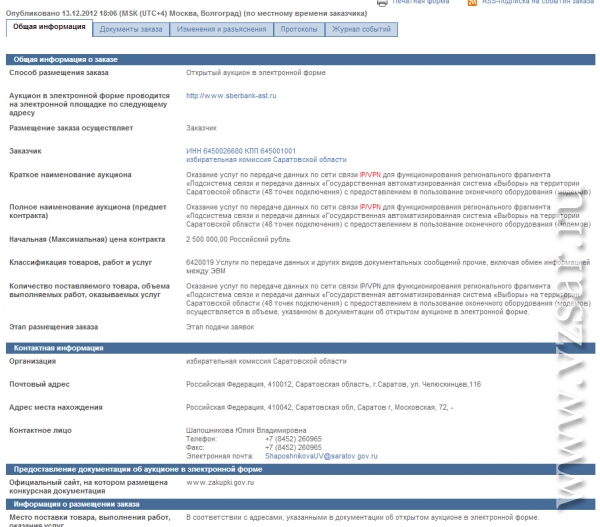Click the Общая информация о заказе header
Image resolution: width=600 pixels, height=527 pixels.
click(300, 60)
